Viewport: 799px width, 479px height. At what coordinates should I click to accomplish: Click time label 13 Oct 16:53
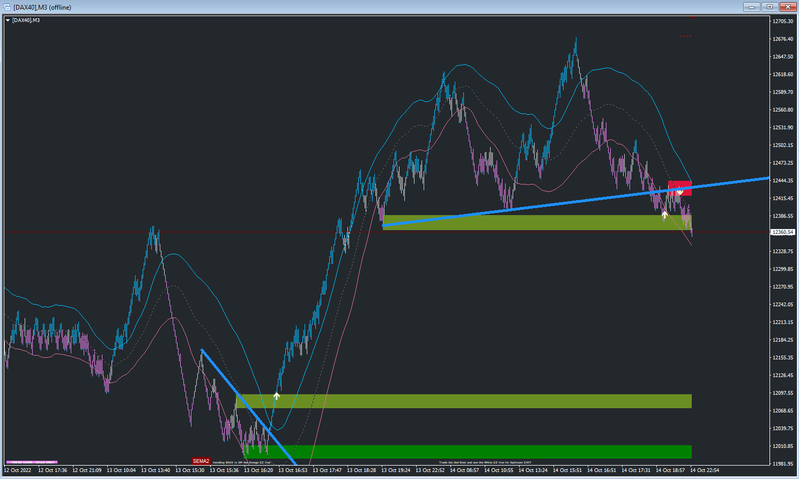click(x=292, y=470)
